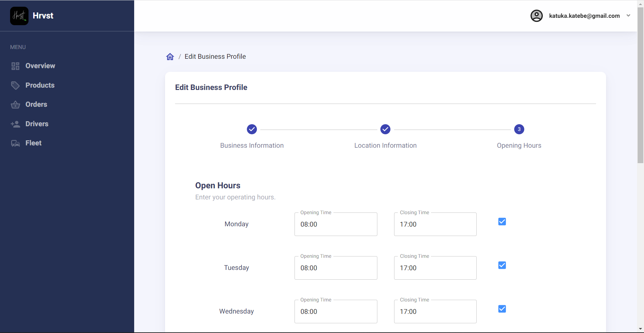
Task: Open the Orders menu item
Action: 36,104
